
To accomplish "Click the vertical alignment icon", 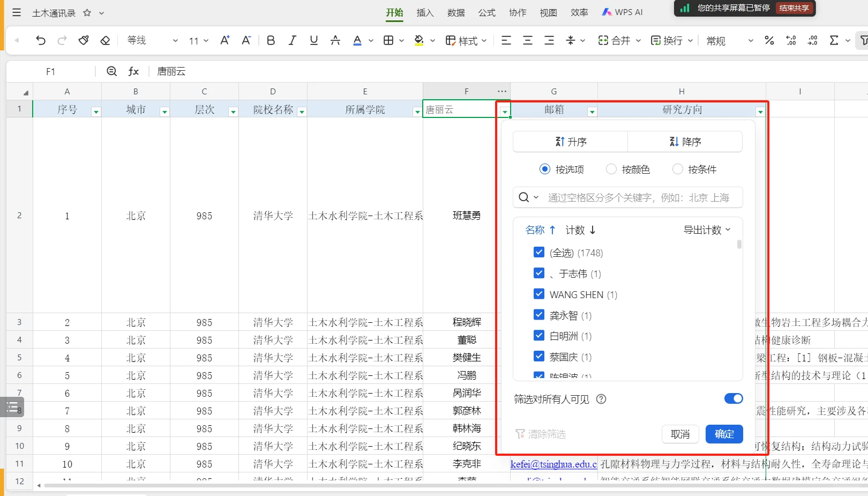I will click(x=571, y=40).
